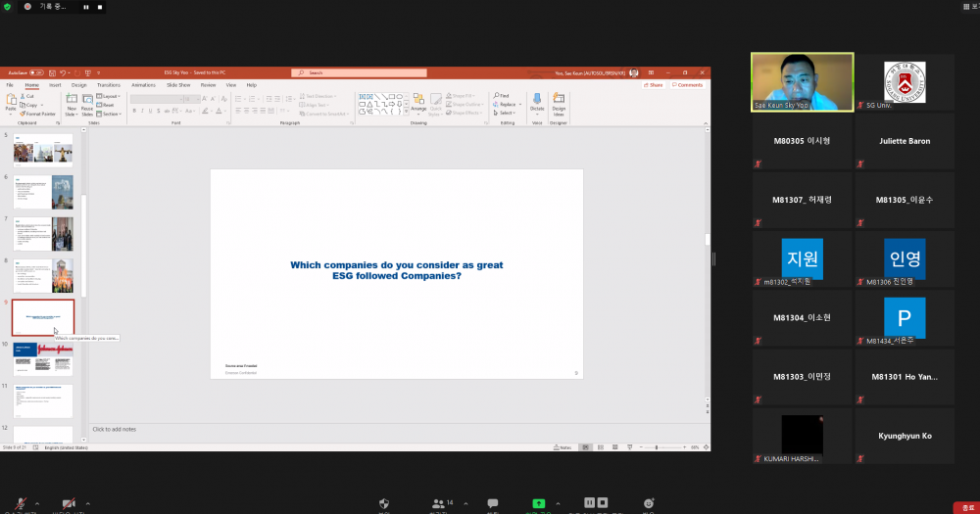Image resolution: width=980 pixels, height=514 pixels.
Task: Open the Select dropdown in Editing
Action: point(505,113)
